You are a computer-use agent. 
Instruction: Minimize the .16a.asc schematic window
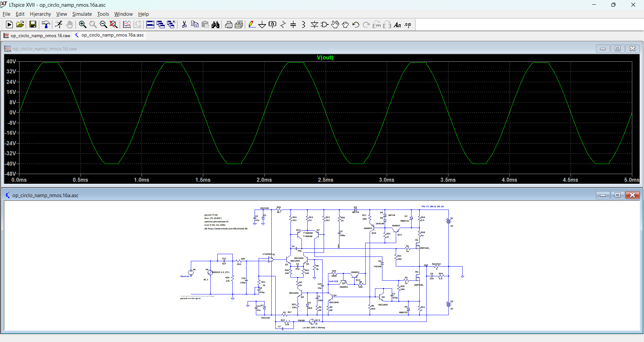click(x=603, y=195)
